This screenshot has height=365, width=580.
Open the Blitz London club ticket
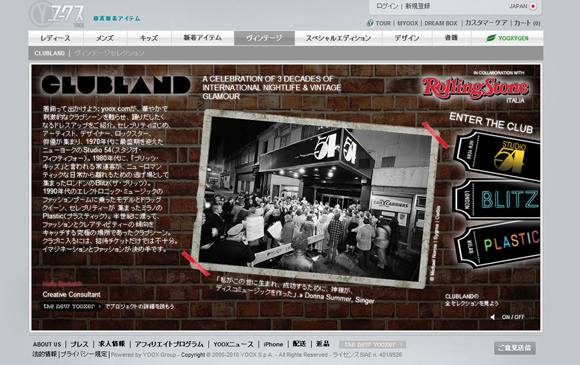click(x=498, y=200)
